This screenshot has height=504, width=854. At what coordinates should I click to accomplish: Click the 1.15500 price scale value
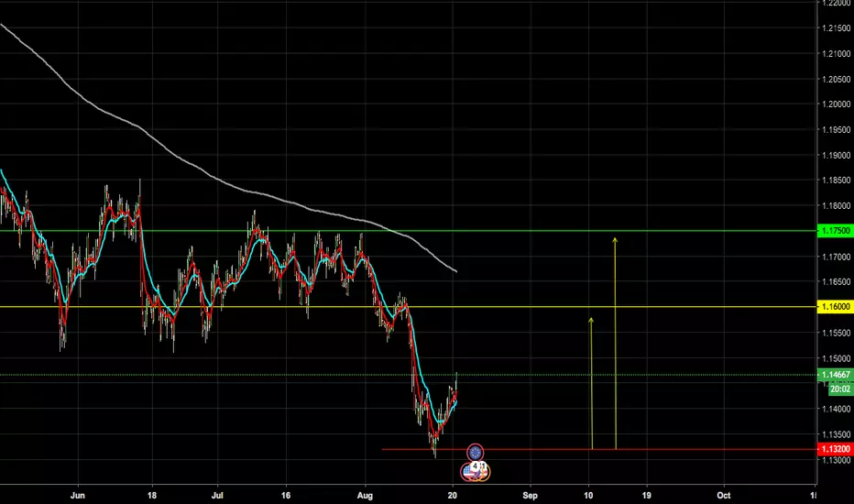(x=837, y=333)
